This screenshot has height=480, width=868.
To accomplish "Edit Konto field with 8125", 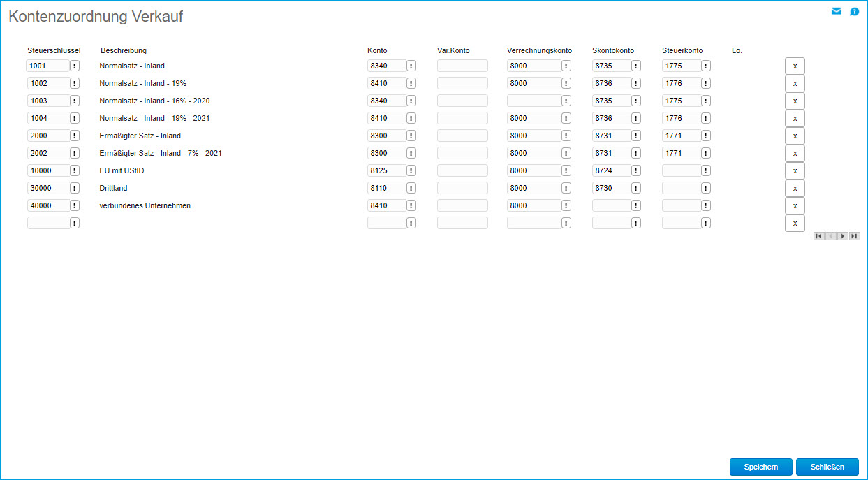I will click(x=387, y=170).
